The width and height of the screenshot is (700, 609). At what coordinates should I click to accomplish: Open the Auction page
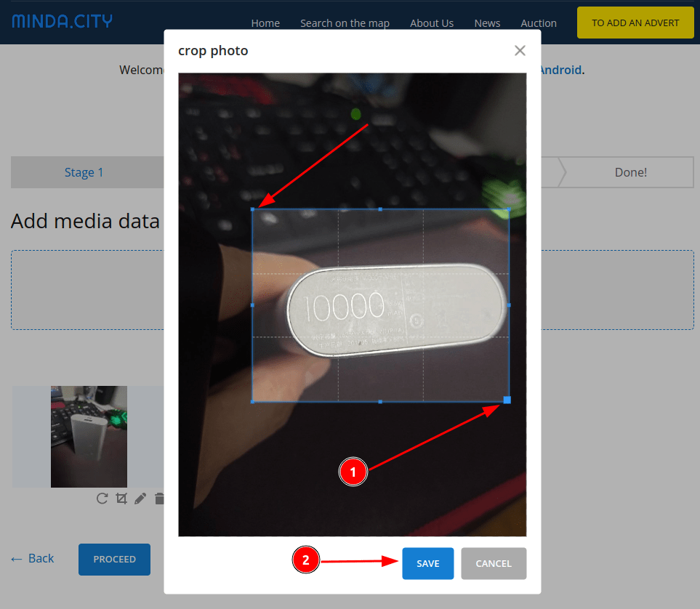tap(539, 23)
